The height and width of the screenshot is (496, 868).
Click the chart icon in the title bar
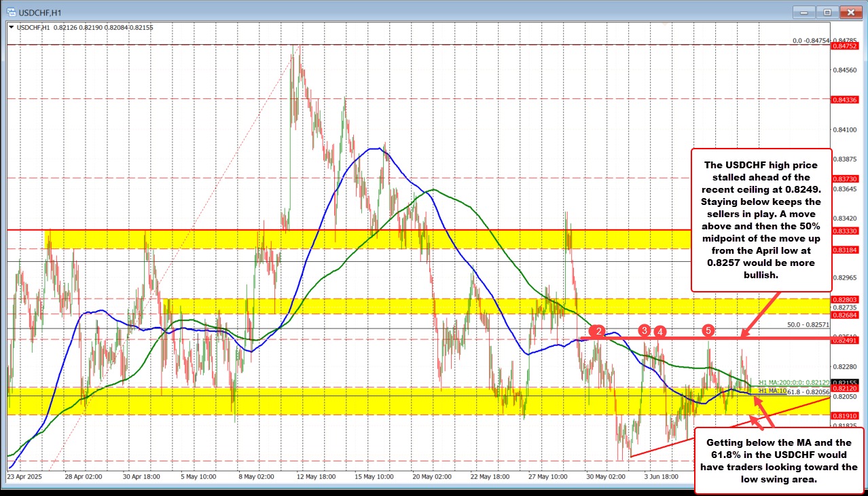10,12
